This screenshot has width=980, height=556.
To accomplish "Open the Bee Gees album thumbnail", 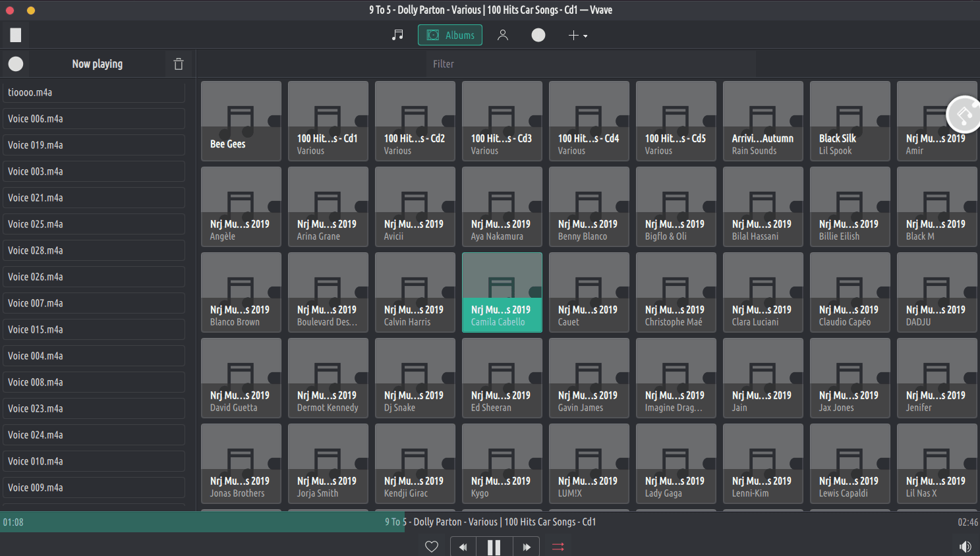I will (x=241, y=121).
